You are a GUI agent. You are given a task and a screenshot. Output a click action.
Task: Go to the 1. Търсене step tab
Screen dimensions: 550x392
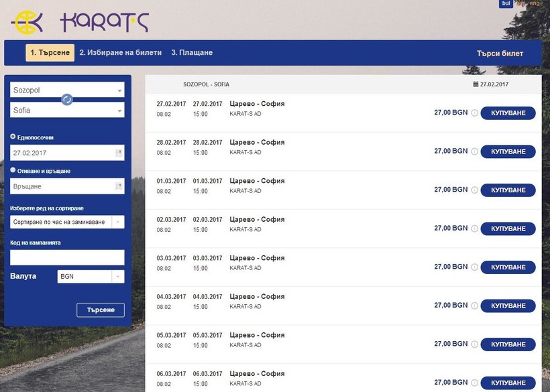[50, 53]
